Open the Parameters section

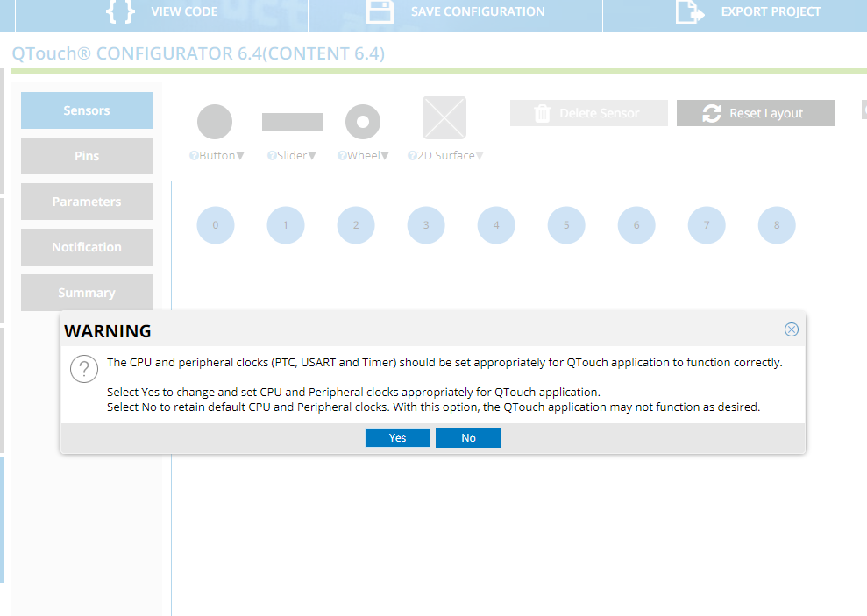(x=86, y=202)
